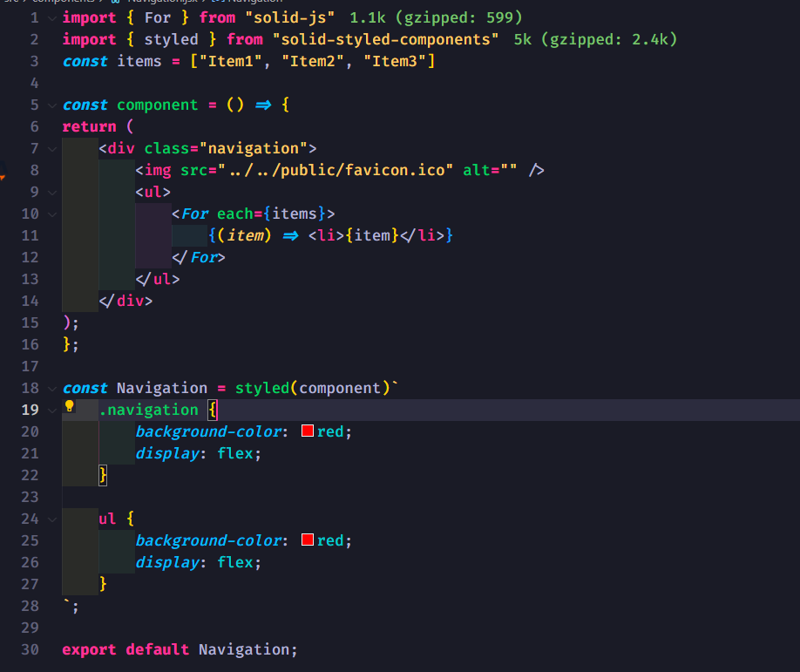
Task: Open the red color swatch on line 25
Action: click(307, 540)
